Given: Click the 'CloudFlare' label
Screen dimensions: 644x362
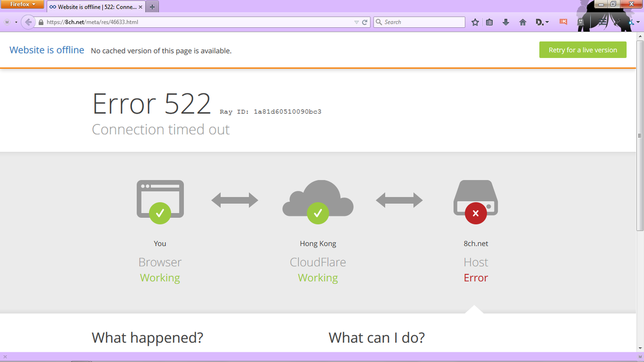Looking at the screenshot, I should point(318,262).
